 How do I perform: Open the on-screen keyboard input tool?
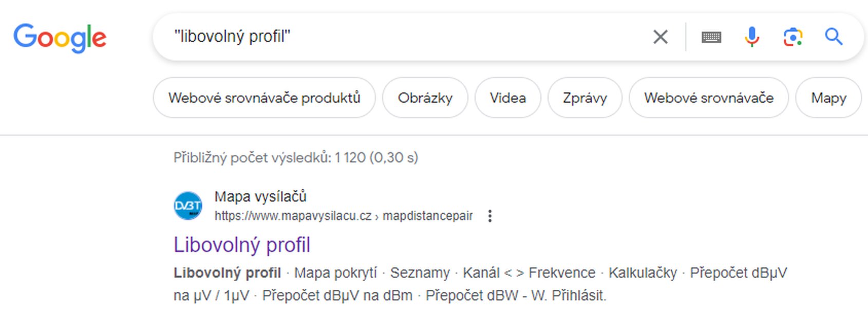(x=711, y=37)
